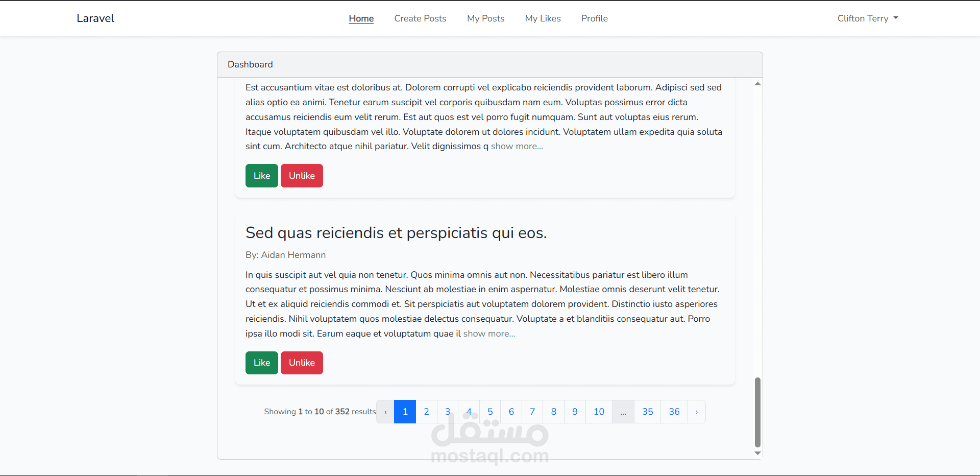Open the post titled Sed quas reiciendis
Screen dimensions: 980x476
pyautogui.click(x=396, y=233)
